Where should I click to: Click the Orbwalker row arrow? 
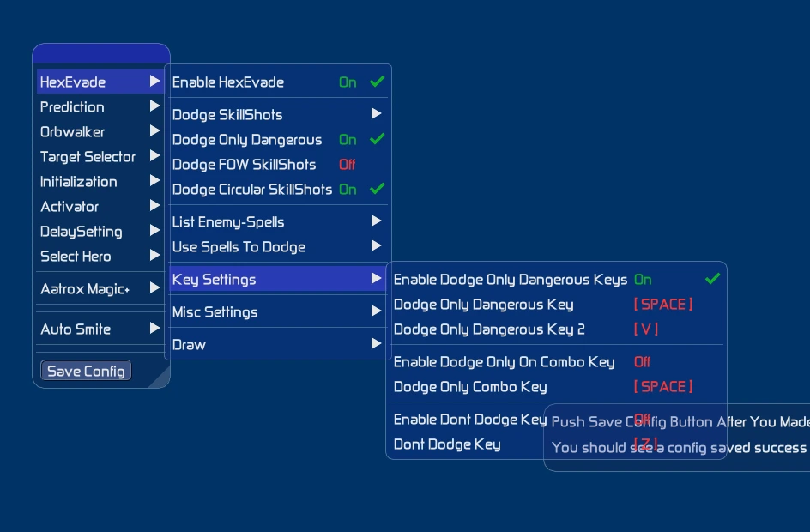[x=154, y=130]
